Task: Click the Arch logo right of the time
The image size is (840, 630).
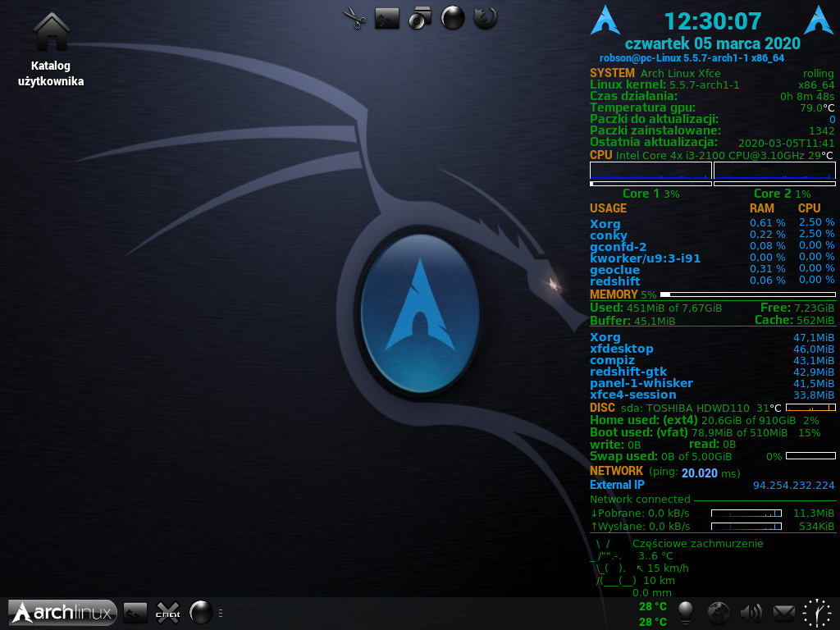Action: pos(819,21)
